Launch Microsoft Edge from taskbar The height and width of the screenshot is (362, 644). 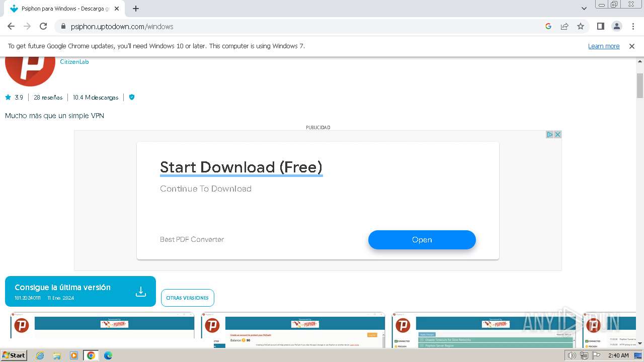tap(108, 355)
